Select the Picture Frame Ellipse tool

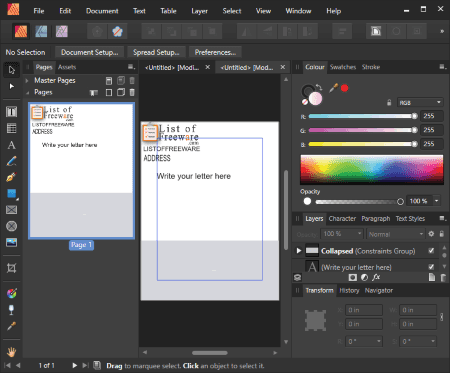pos(12,226)
